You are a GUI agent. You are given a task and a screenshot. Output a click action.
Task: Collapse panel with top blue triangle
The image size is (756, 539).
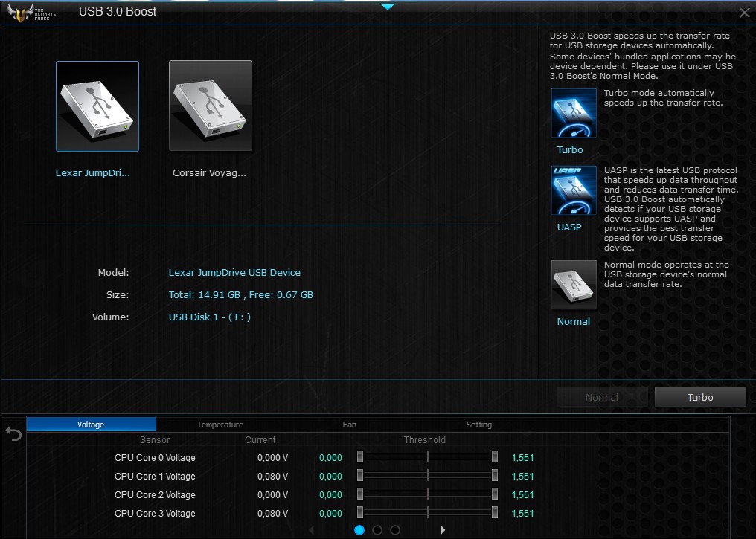(x=387, y=6)
